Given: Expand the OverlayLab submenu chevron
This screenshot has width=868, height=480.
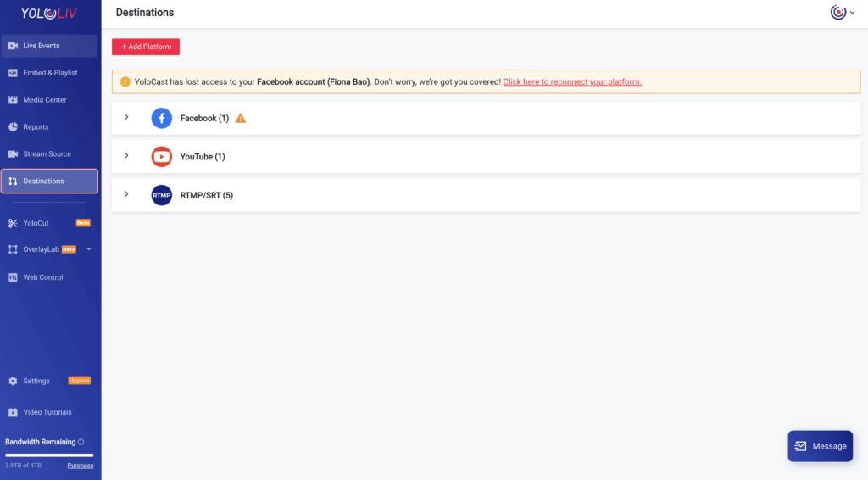Looking at the screenshot, I should [x=89, y=249].
